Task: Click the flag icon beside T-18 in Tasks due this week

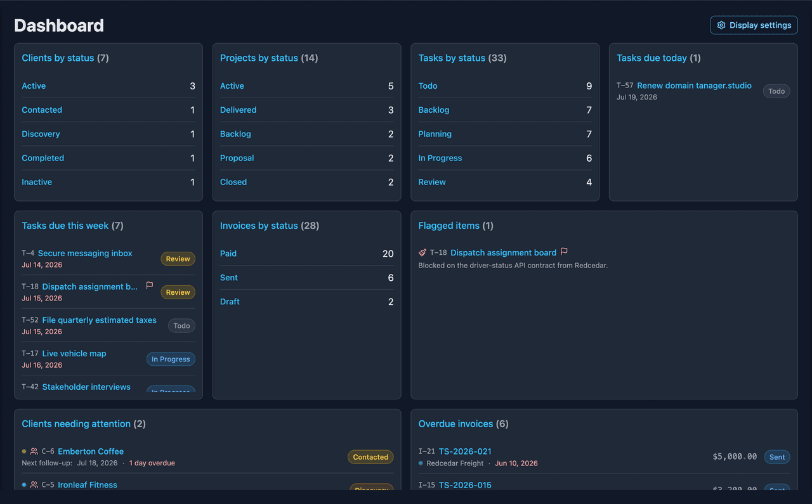Action: (x=150, y=286)
